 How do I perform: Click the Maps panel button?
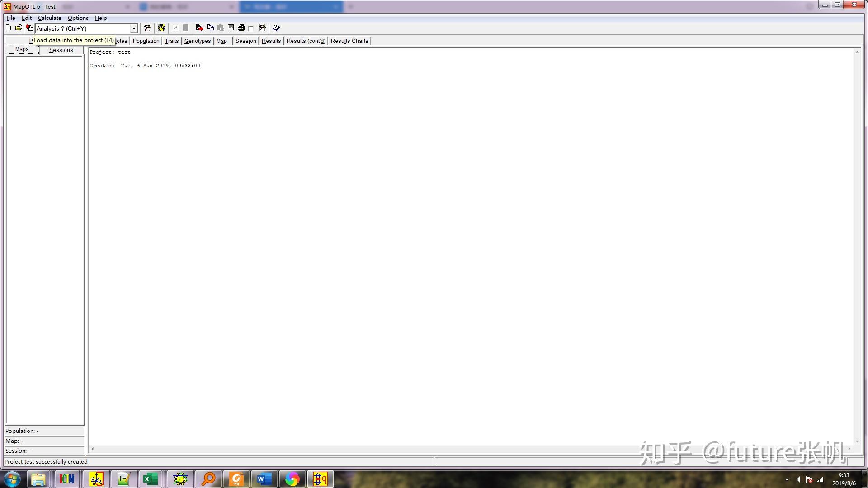tap(22, 50)
